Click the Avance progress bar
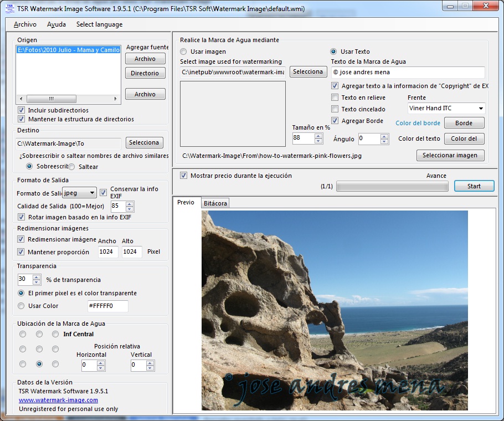 click(x=392, y=186)
